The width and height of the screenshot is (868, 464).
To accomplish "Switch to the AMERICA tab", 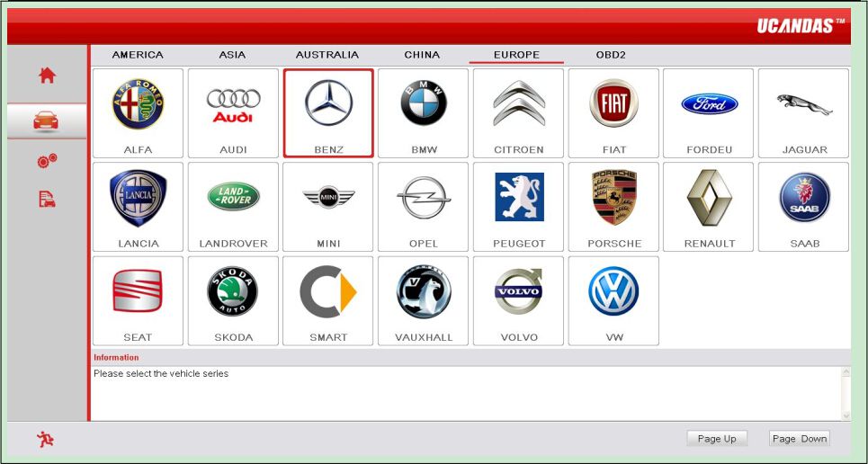I will 138,55.
